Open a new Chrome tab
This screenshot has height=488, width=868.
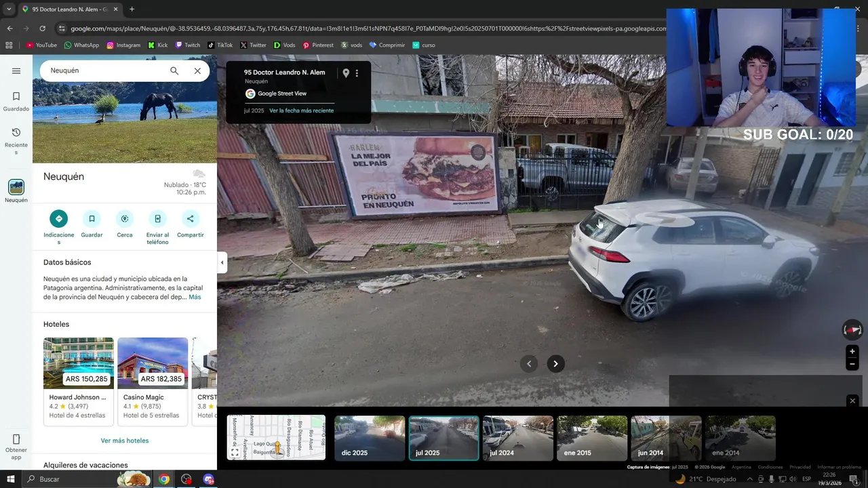(x=132, y=9)
